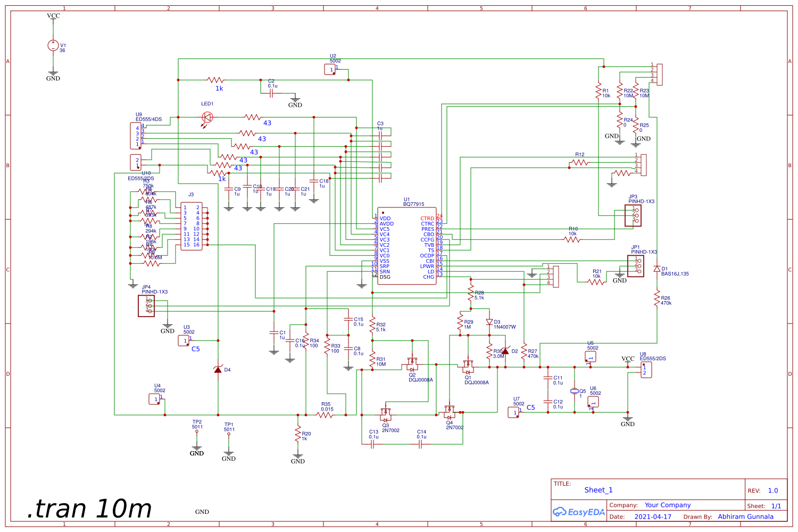Select the Abhiram Gunnala name text

pyautogui.click(x=746, y=516)
